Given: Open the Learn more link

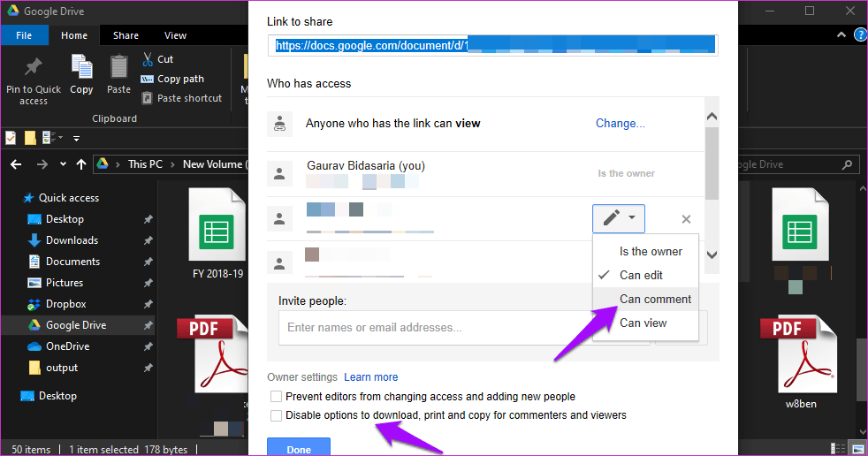Looking at the screenshot, I should click(x=371, y=376).
